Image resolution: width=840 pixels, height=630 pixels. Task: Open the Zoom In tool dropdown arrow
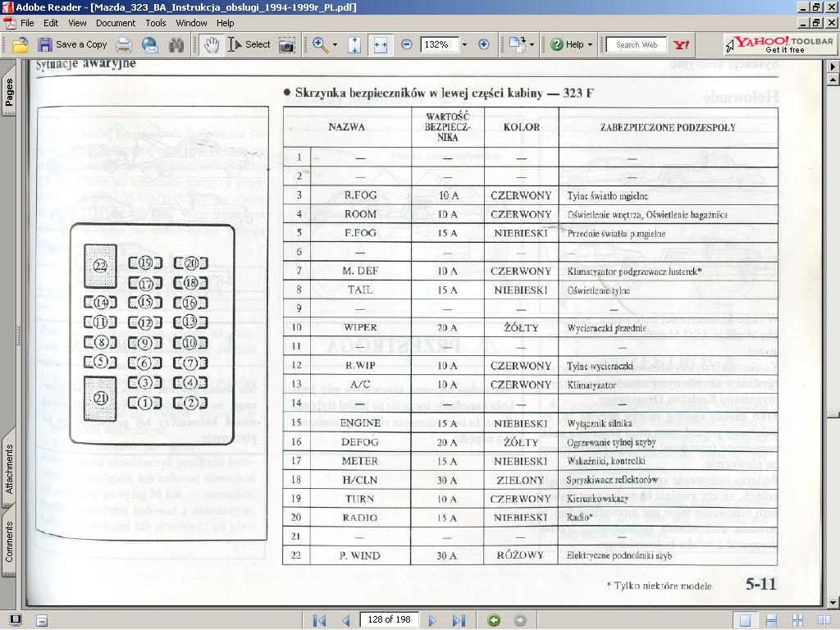click(x=335, y=44)
